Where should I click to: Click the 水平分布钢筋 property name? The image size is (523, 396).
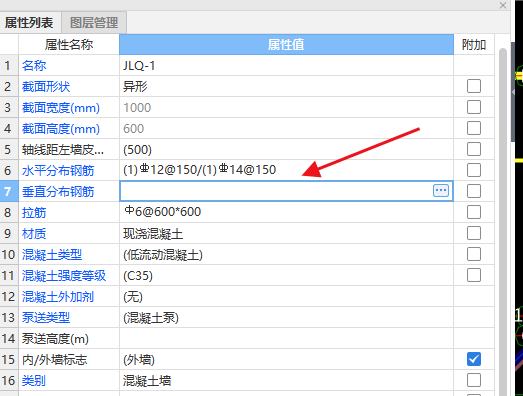[58, 171]
